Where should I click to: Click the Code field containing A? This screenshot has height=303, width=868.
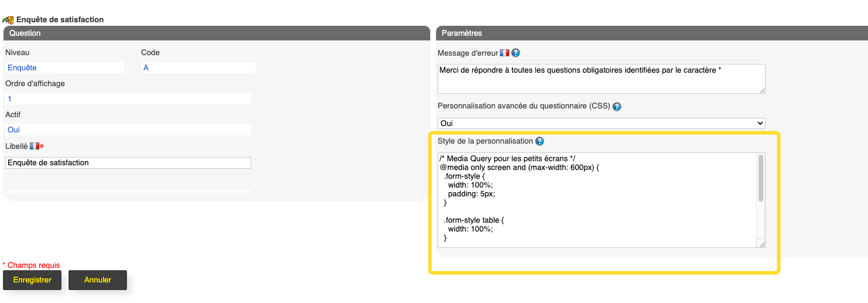tap(198, 68)
